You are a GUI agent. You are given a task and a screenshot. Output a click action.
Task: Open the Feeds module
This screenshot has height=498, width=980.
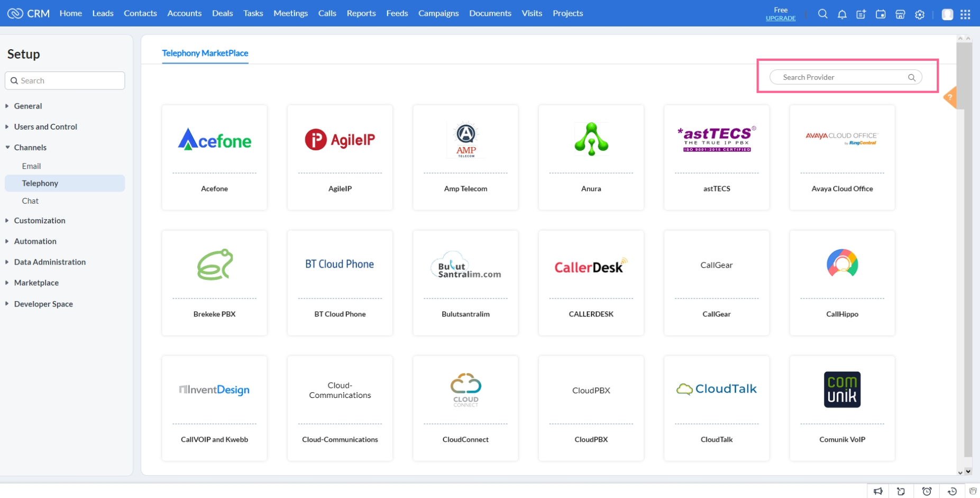[x=397, y=13]
